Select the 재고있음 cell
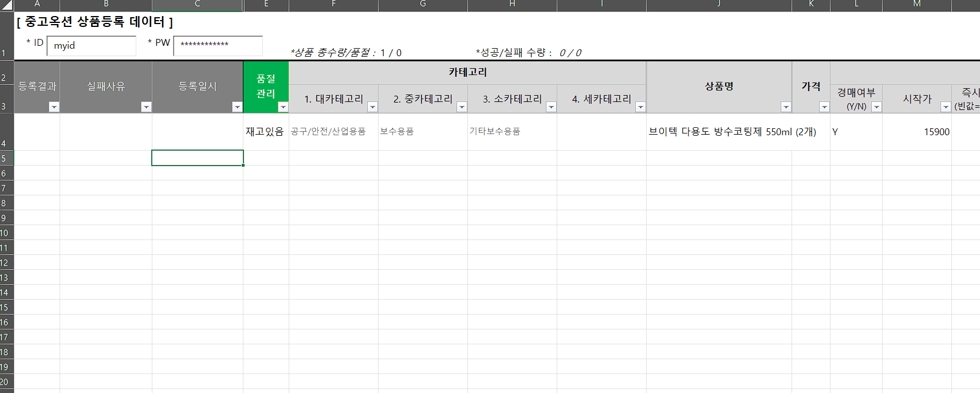980x393 pixels. point(265,132)
